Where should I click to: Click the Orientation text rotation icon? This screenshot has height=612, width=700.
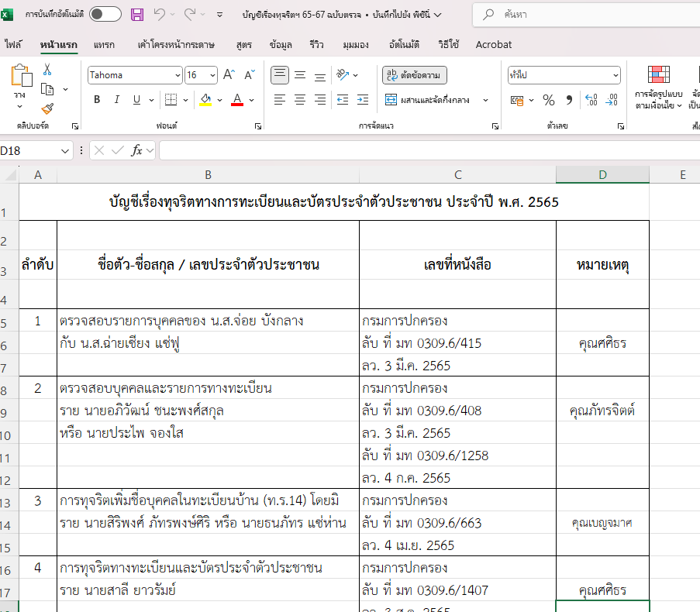click(343, 74)
